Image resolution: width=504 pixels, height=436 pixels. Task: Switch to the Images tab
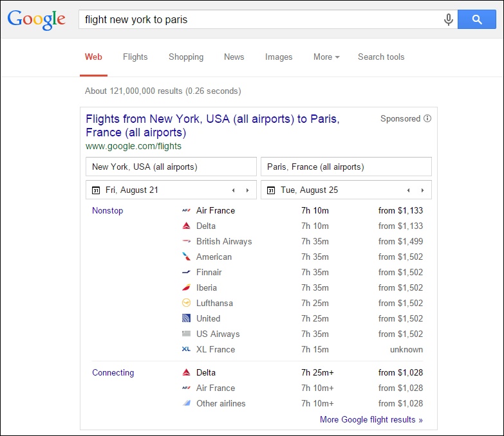click(279, 57)
